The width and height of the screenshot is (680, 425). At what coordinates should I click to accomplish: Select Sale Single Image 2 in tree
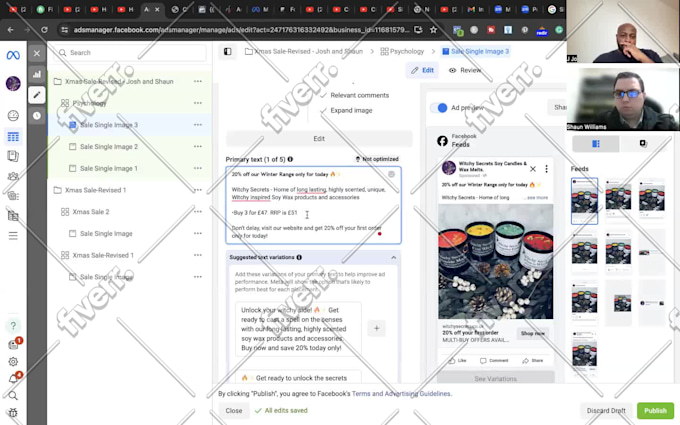(108, 147)
